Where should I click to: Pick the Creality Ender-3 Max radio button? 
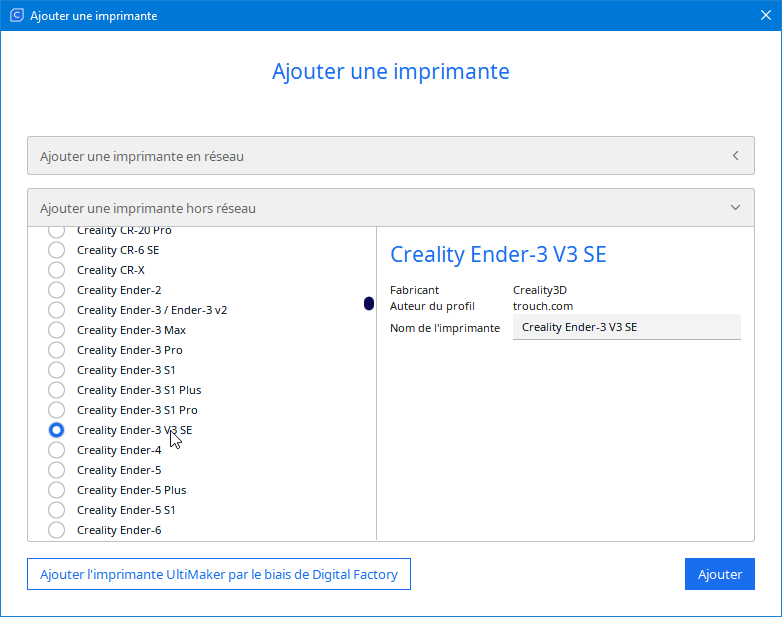[x=56, y=330]
